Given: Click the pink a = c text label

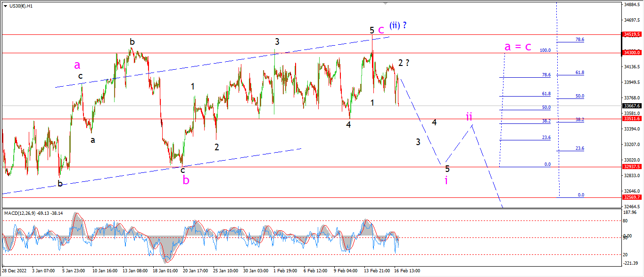Looking at the screenshot, I should point(518,46).
